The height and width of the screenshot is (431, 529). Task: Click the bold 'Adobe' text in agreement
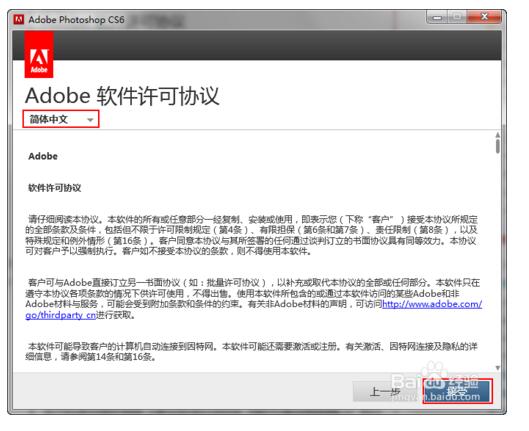click(x=43, y=156)
